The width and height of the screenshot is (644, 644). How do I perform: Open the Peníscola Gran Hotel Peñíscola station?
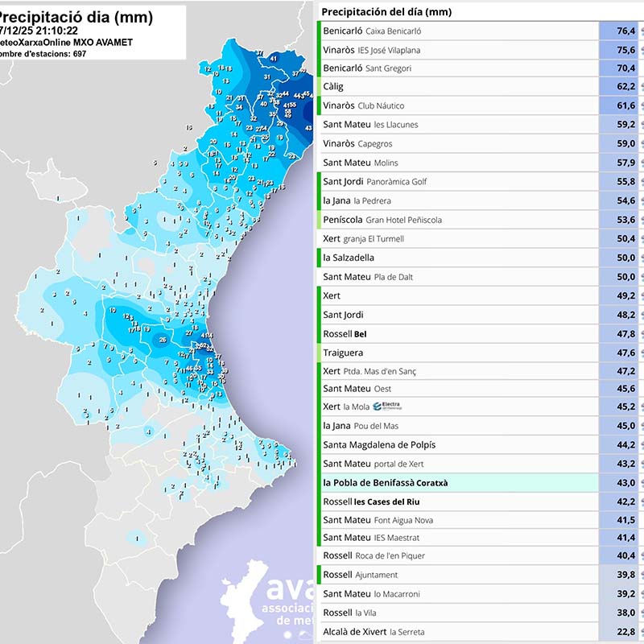coord(382,220)
